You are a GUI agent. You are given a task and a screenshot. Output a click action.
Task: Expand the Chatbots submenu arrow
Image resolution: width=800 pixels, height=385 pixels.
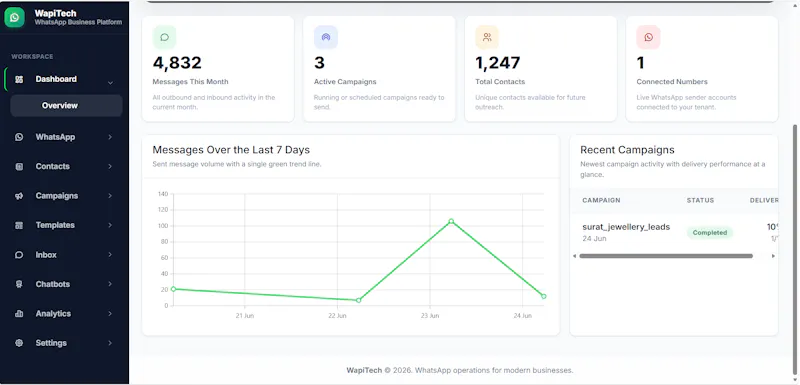coord(110,284)
